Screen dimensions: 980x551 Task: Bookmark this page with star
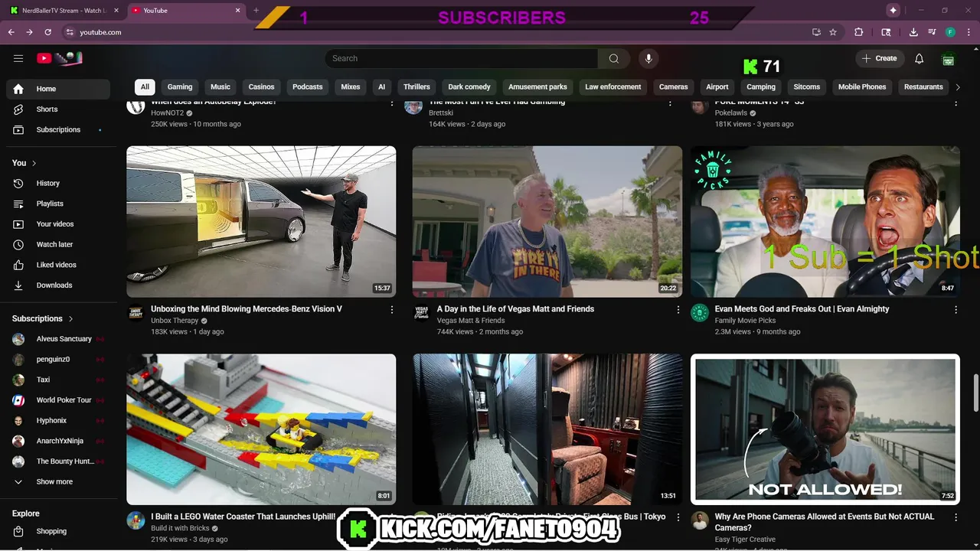(833, 32)
